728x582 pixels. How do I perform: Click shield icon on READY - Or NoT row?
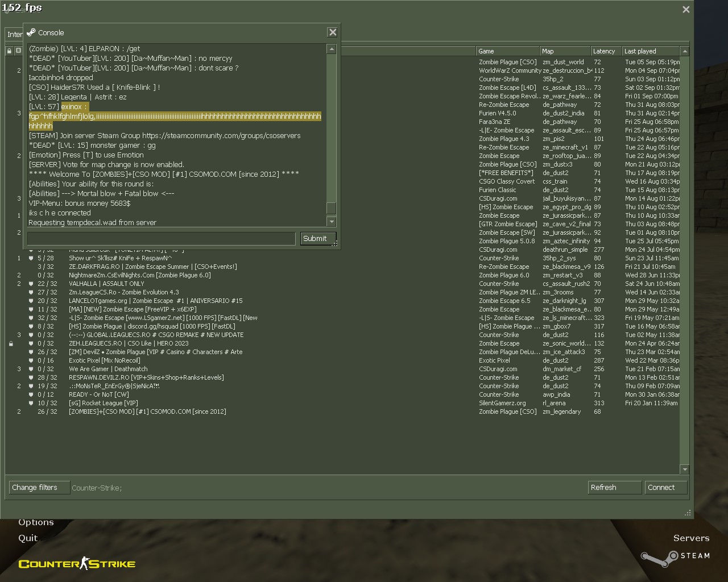tap(32, 394)
